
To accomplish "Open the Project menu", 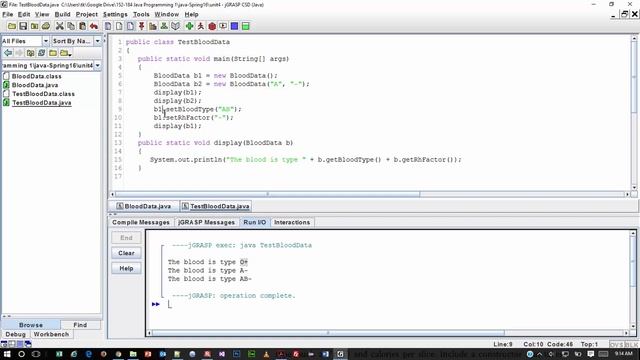I will coord(87,14).
